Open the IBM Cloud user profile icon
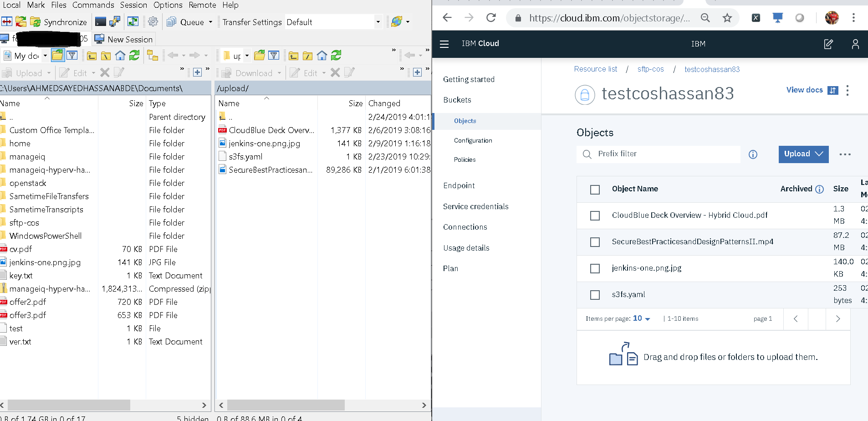 [855, 44]
